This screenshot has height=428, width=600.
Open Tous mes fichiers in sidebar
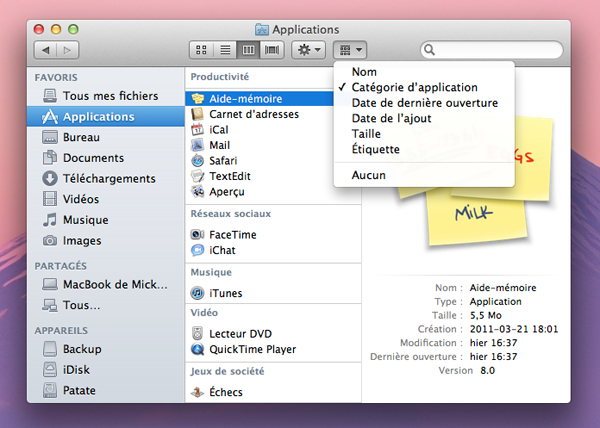pos(106,96)
